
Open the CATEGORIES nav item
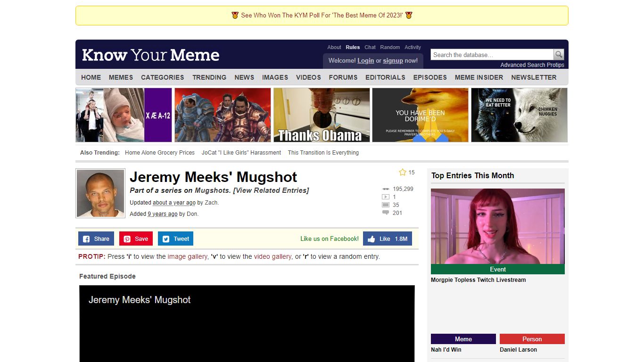click(163, 77)
